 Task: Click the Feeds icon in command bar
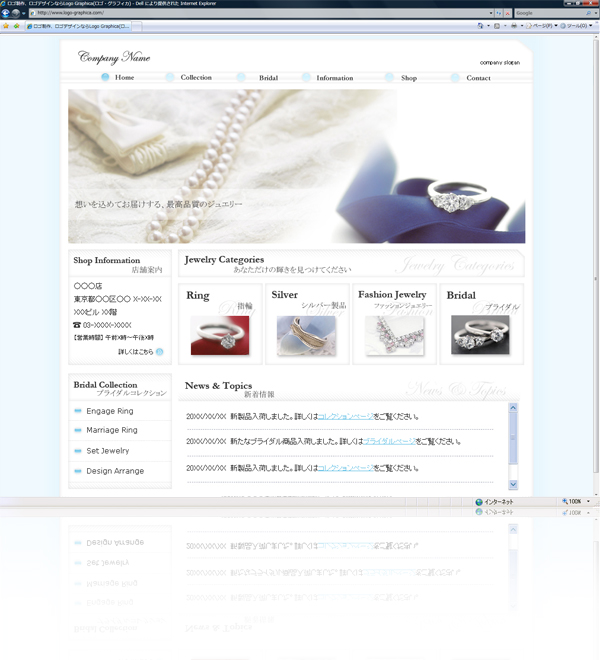click(497, 26)
